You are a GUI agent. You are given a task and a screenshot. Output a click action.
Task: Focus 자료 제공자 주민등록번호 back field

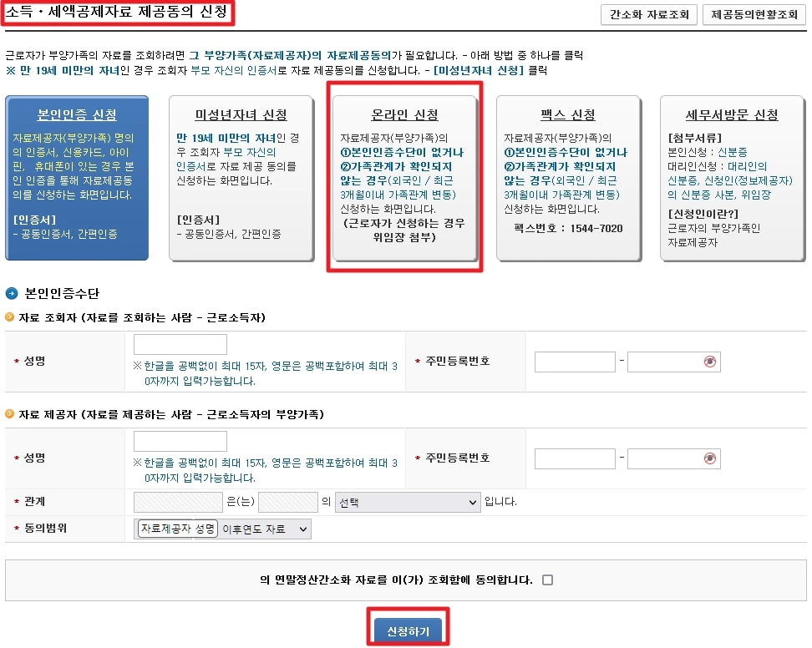click(673, 458)
